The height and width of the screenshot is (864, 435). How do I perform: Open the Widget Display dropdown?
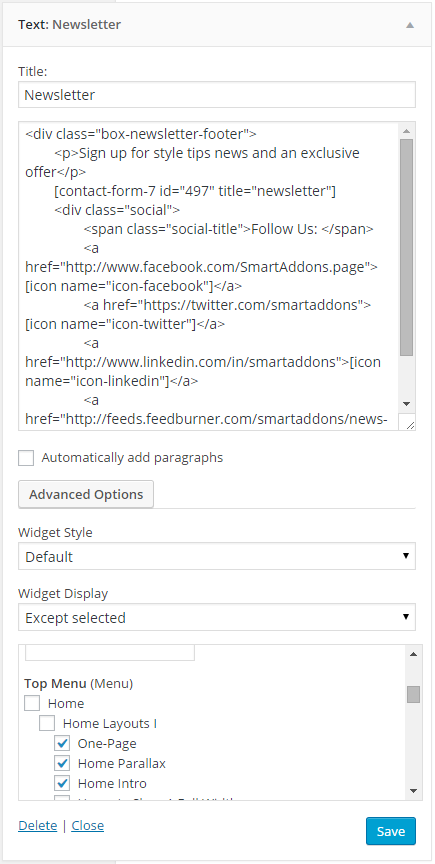(x=217, y=618)
